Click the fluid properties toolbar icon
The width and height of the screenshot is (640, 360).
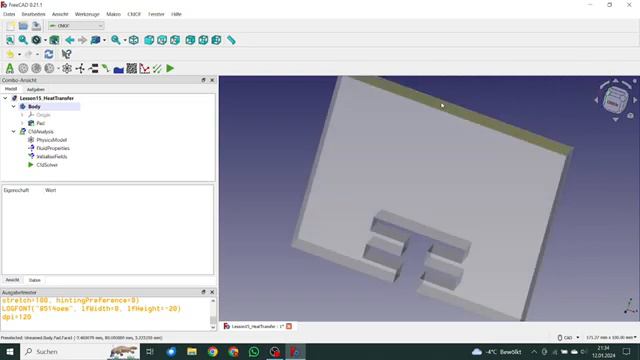click(x=80, y=69)
